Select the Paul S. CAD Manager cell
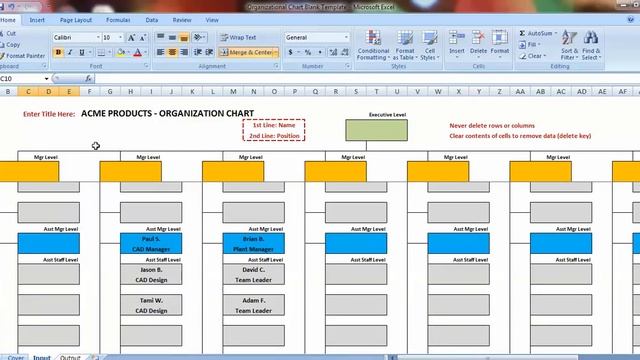 [151, 244]
